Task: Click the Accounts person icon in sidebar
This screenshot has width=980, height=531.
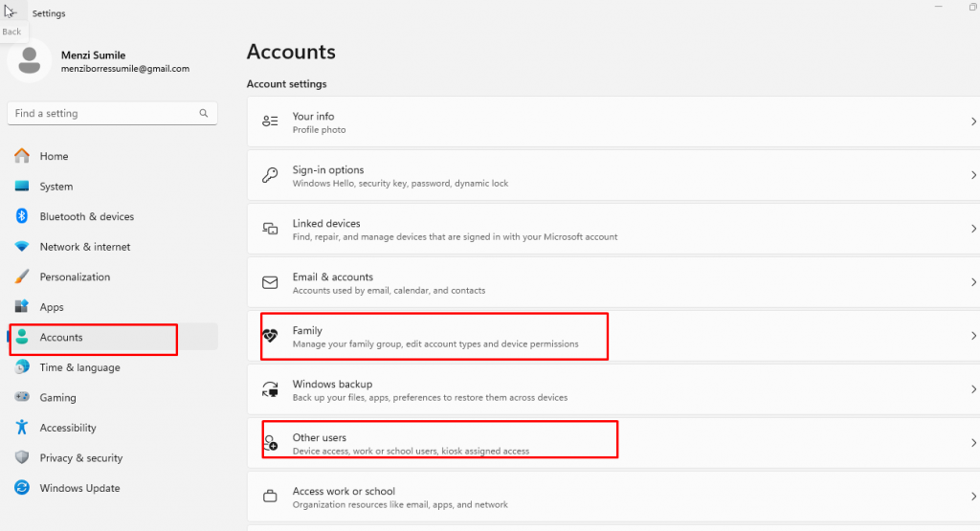Action: 22,337
